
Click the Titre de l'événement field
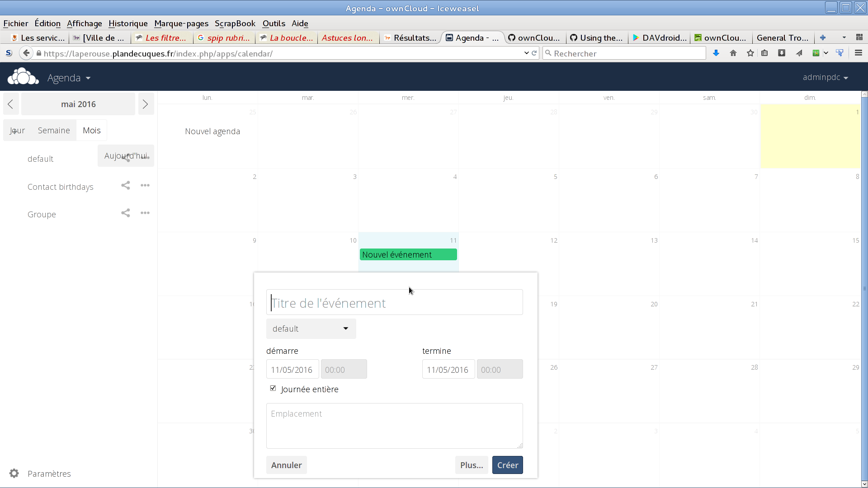(x=394, y=302)
